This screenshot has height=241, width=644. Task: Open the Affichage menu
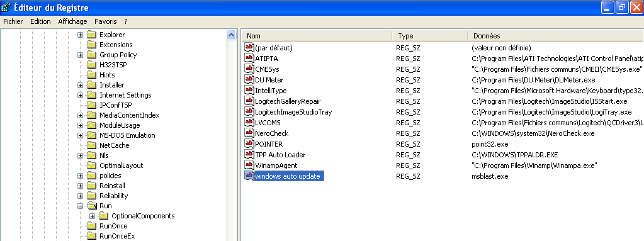[x=72, y=21]
